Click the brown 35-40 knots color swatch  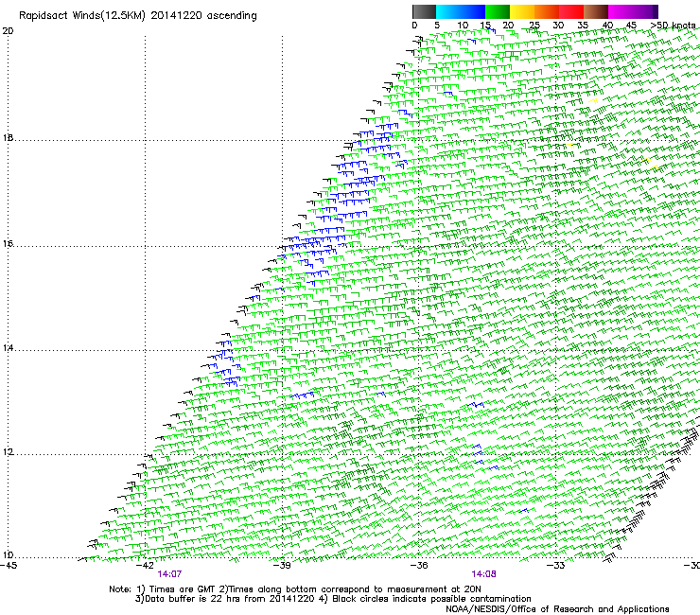pos(596,11)
